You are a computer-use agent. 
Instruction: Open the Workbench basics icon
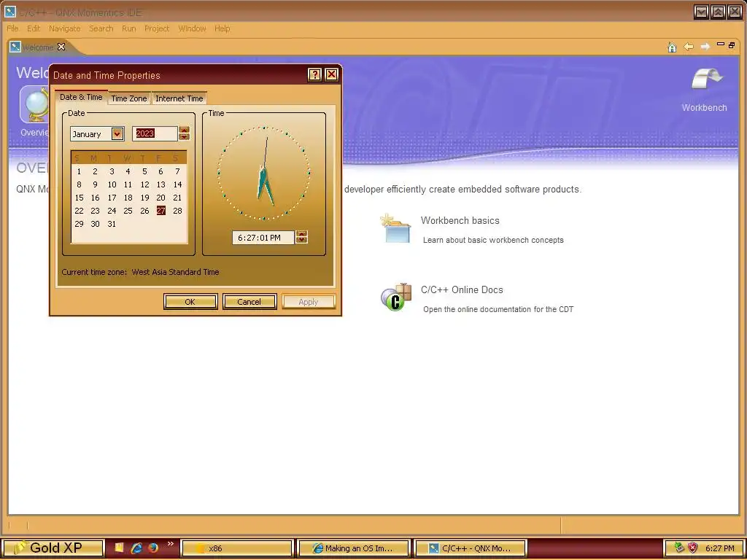(x=395, y=228)
